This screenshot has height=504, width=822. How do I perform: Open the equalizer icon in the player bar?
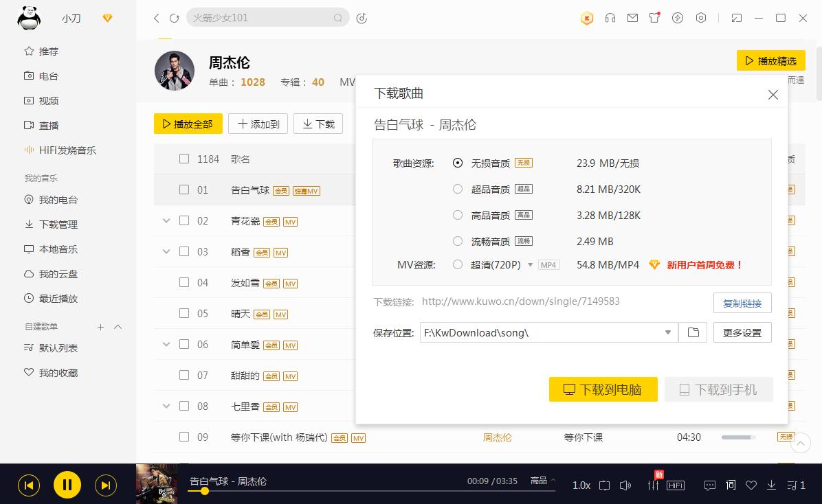click(x=654, y=484)
